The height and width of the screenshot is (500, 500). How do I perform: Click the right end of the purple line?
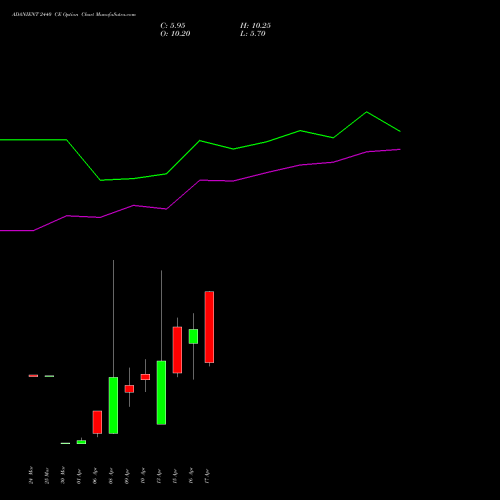400,149
